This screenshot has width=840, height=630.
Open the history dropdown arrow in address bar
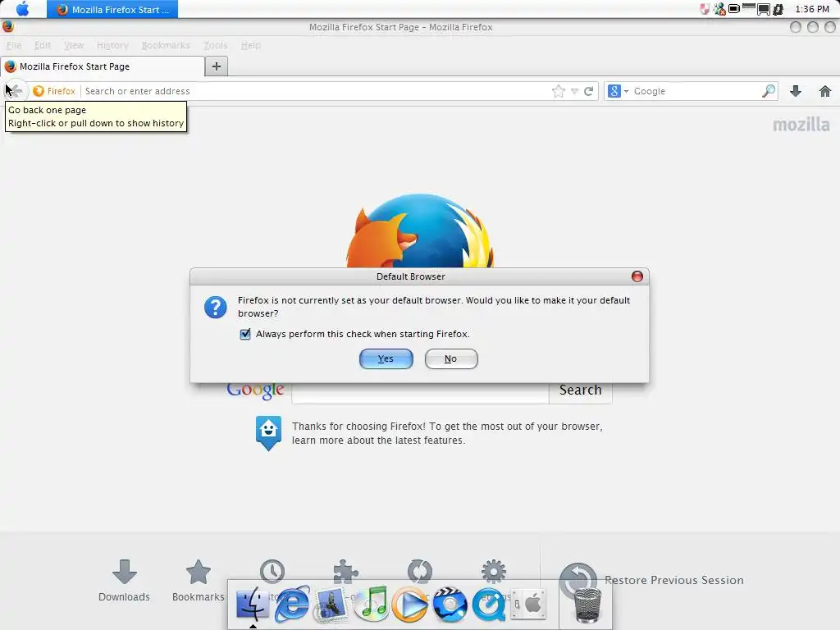(x=574, y=91)
